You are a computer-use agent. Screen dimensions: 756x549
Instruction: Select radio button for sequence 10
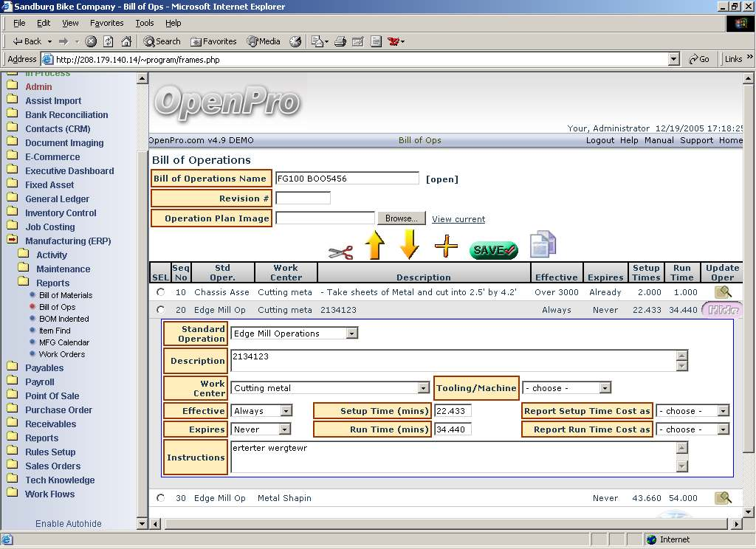tap(161, 292)
